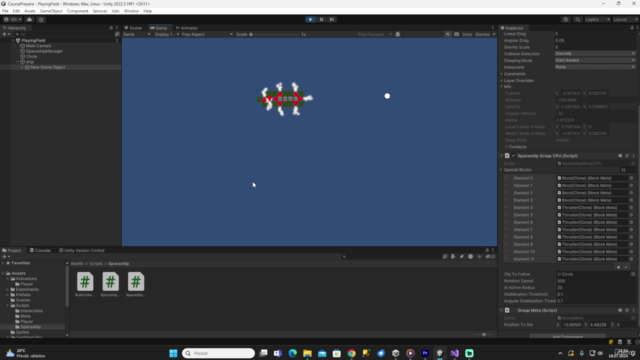Open the settings gear next to cloud icon
This screenshot has height=360, width=640.
(41, 19)
